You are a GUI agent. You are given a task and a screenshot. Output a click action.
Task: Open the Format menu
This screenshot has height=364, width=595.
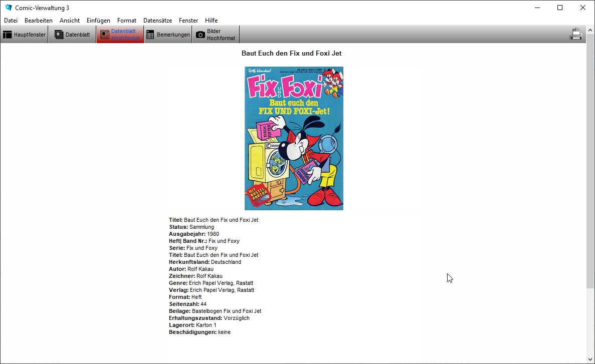127,21
